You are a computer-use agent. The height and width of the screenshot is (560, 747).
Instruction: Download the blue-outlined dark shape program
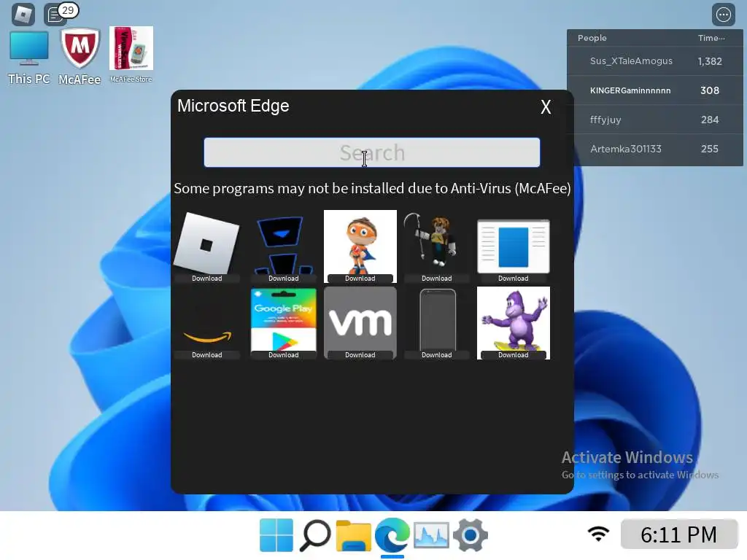284,279
